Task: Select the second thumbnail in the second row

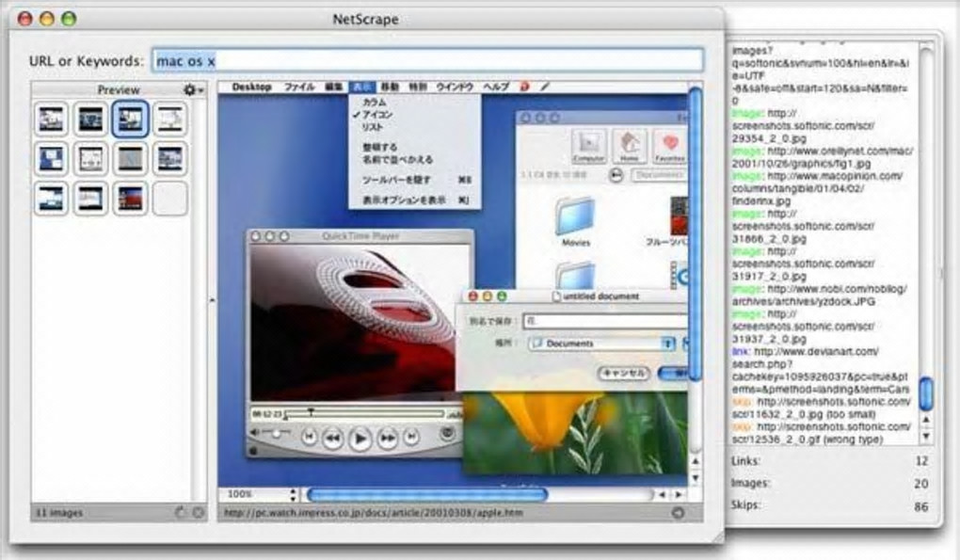Action: (x=90, y=158)
